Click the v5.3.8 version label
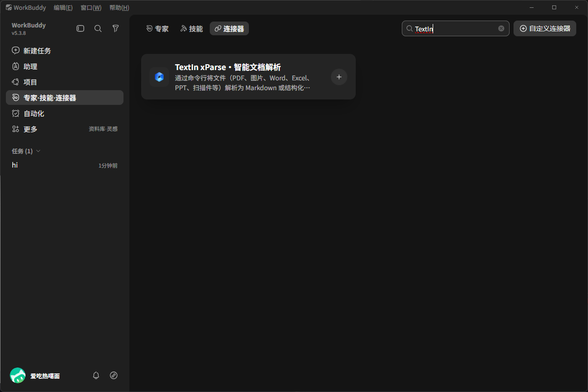The width and height of the screenshot is (588, 392). click(x=19, y=33)
